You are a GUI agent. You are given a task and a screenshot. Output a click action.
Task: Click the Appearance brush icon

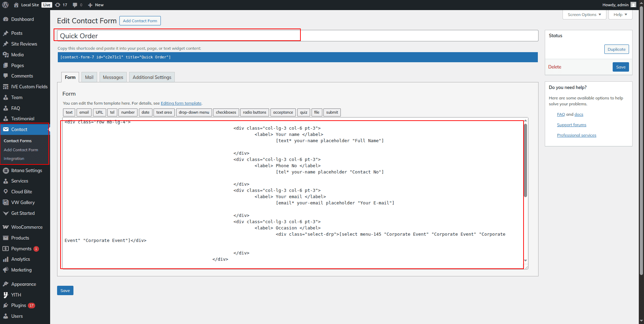6,284
